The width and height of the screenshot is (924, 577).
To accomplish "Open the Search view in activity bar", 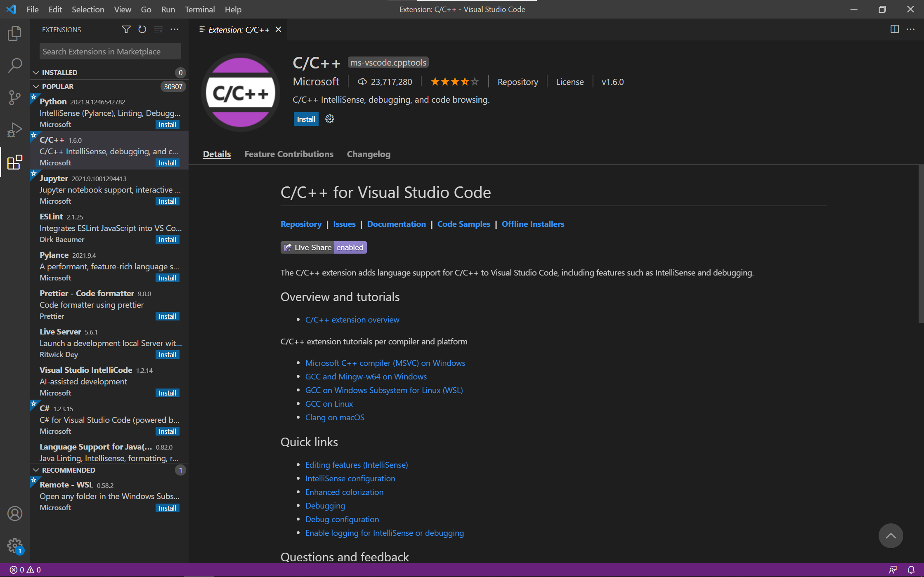I will click(15, 65).
